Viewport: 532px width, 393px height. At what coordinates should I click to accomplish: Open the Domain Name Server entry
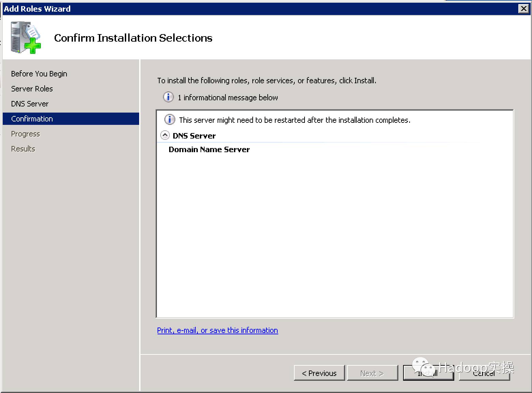click(x=209, y=149)
